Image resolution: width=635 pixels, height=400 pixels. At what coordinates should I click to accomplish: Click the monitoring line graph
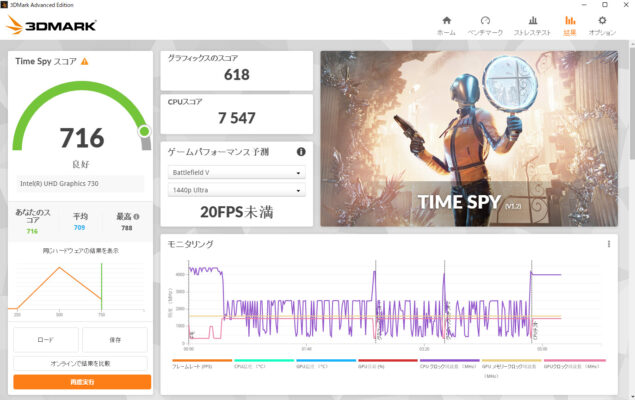[x=385, y=304]
